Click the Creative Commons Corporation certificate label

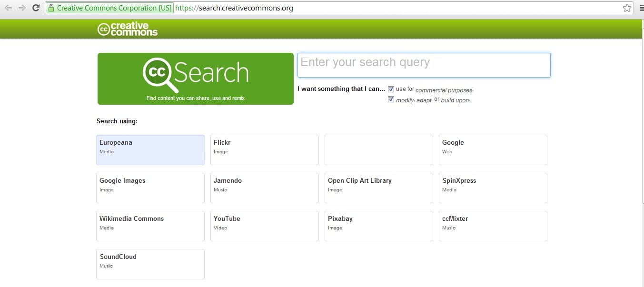click(x=114, y=8)
